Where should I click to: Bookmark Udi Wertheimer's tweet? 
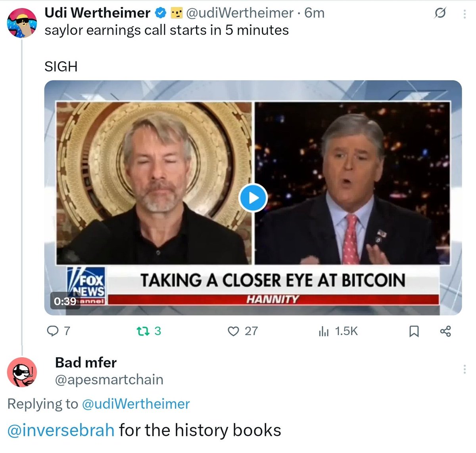414,331
